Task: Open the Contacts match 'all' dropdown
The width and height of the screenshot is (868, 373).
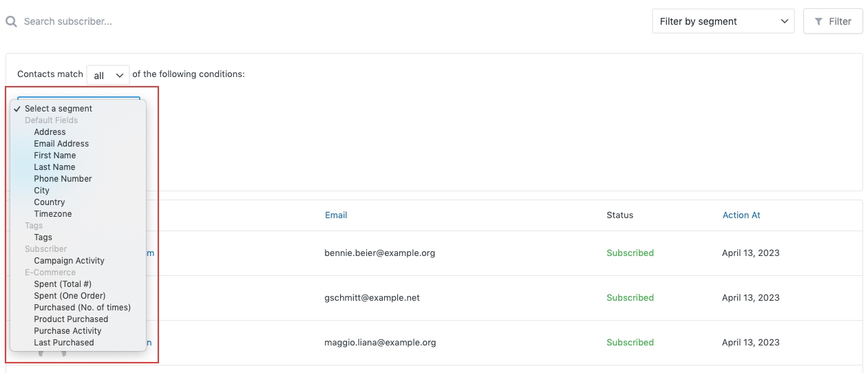Action: pos(108,75)
